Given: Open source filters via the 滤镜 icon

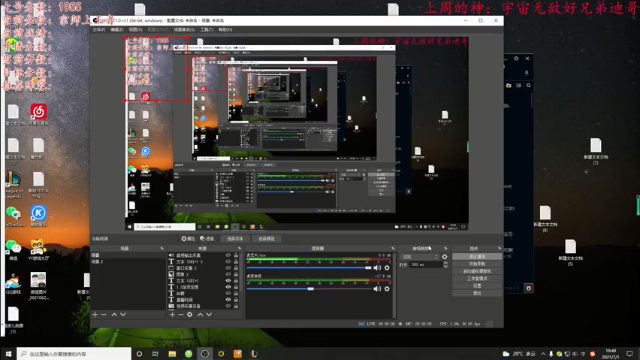Looking at the screenshot, I should 207,239.
